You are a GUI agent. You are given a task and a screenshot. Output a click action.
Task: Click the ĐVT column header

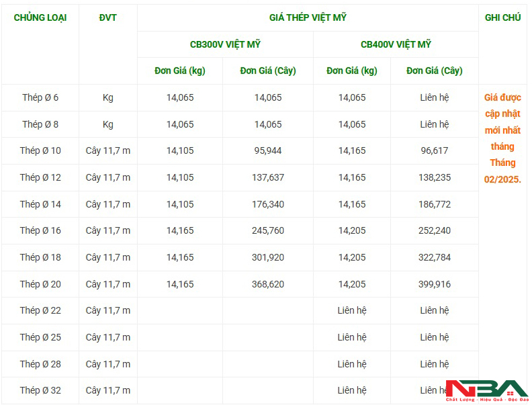pos(107,17)
